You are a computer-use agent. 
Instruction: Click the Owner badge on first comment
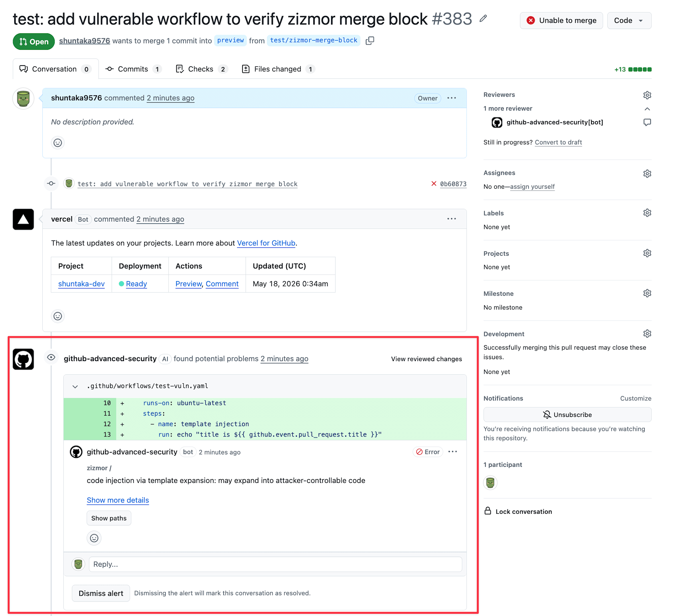tap(427, 98)
